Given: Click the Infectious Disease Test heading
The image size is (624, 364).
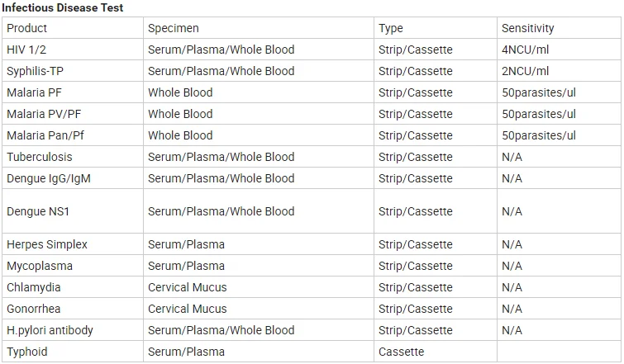Looking at the screenshot, I should click(63, 7).
